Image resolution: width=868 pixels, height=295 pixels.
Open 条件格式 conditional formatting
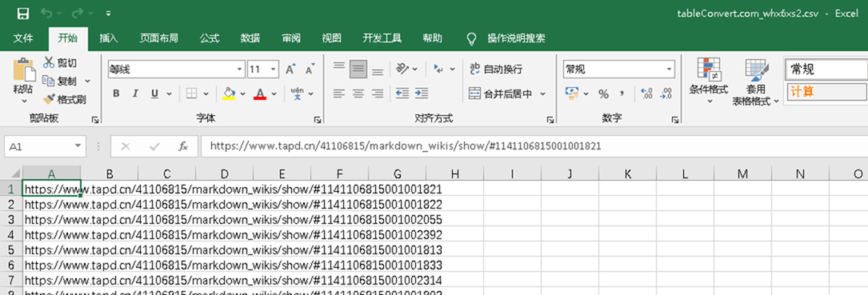tap(708, 81)
